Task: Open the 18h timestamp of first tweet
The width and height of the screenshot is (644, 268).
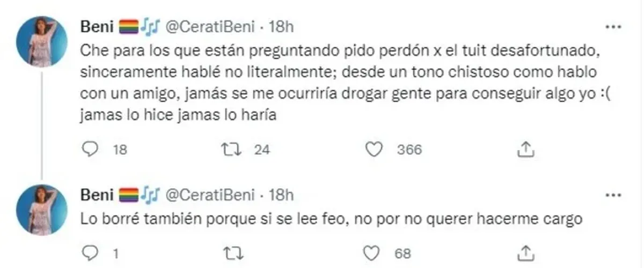Action: coord(280,26)
